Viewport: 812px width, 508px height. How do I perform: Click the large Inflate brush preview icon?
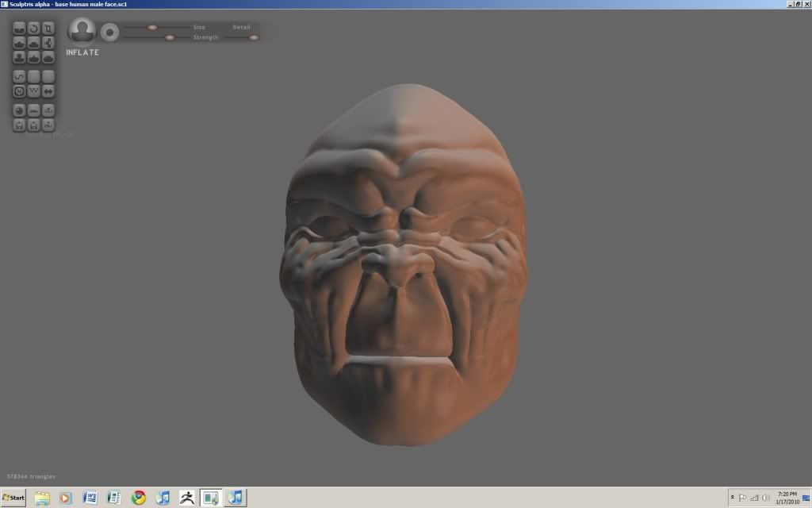tap(82, 31)
